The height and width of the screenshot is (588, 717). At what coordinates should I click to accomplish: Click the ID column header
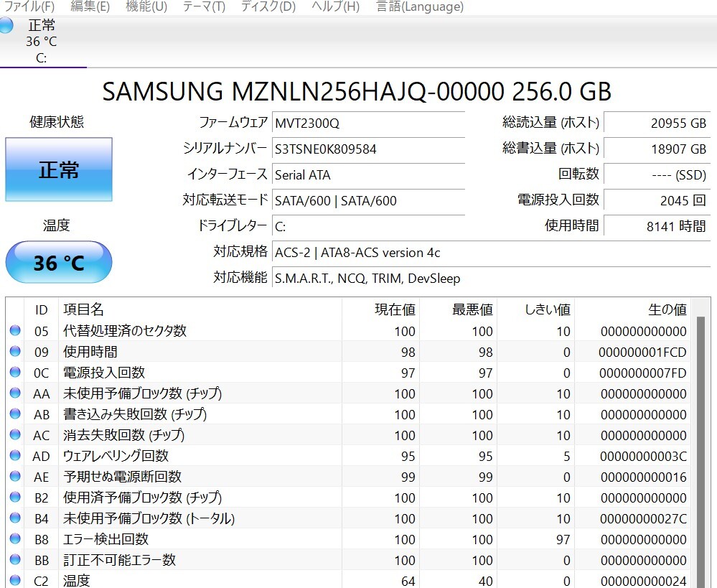(41, 309)
